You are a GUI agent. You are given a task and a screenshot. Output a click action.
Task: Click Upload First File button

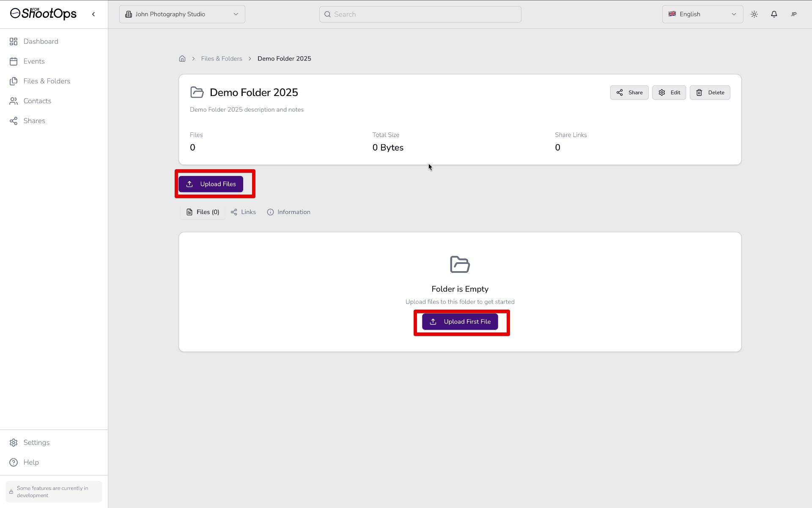pyautogui.click(x=460, y=322)
